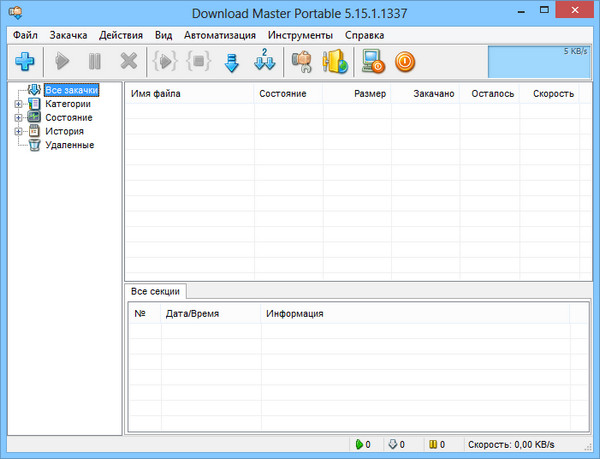Expand the Категории tree node
600x459 pixels.
[18, 104]
